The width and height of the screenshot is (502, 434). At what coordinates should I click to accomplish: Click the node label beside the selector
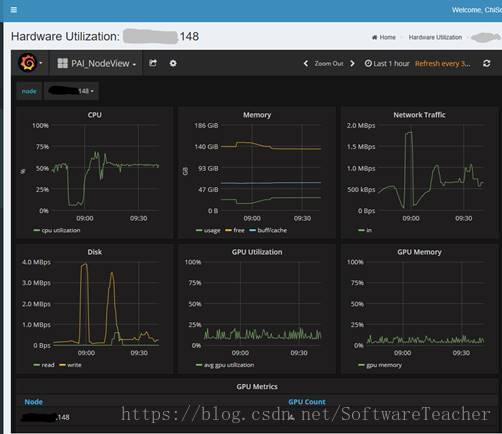pyautogui.click(x=29, y=91)
